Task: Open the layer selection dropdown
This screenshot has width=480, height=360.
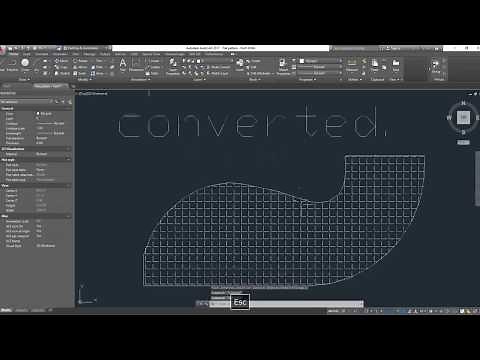Action: click(x=207, y=61)
